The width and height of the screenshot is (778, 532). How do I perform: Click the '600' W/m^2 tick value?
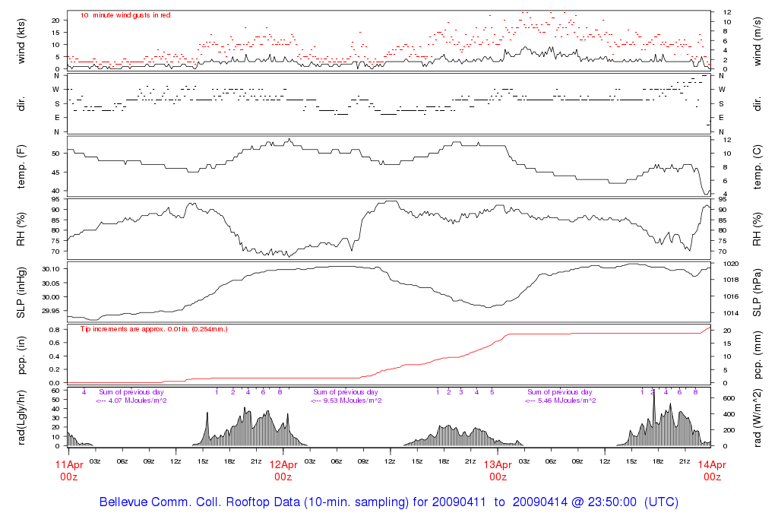[x=729, y=398]
